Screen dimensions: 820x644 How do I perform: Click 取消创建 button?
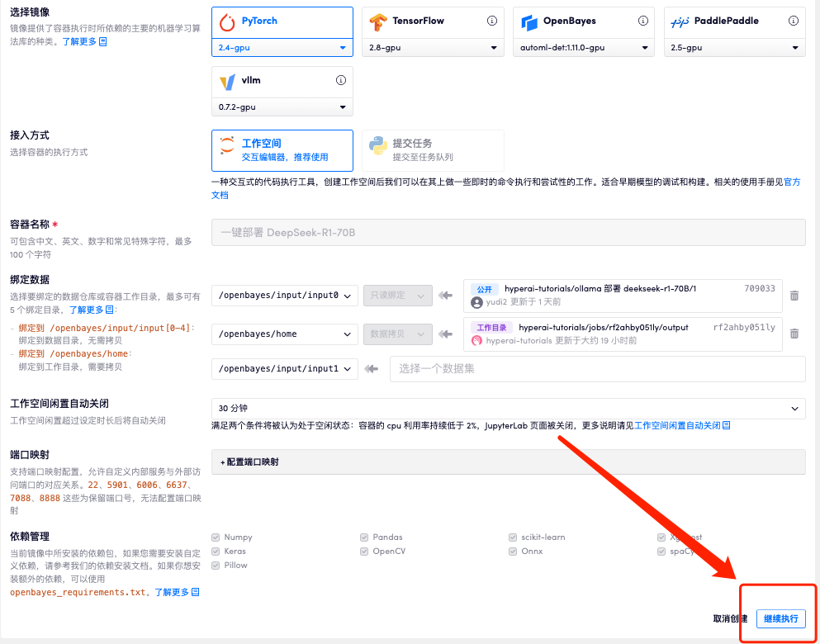click(x=730, y=619)
